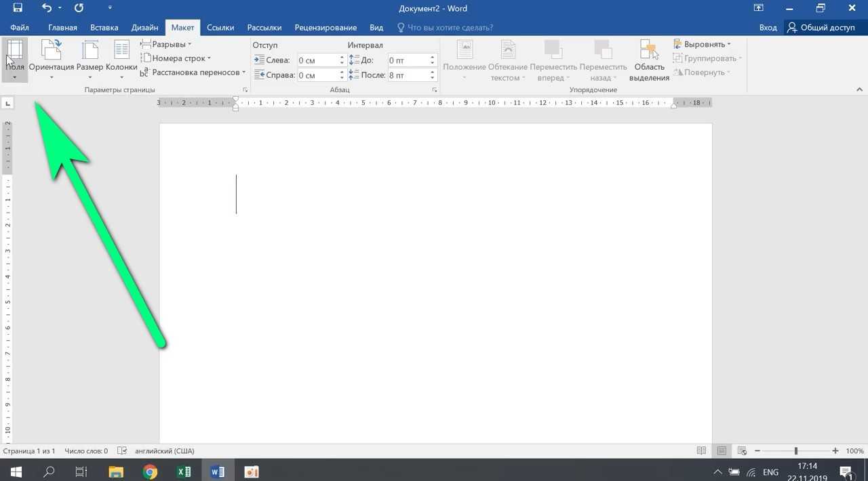This screenshot has height=481, width=868.
Task: Click the Обтекание текстом wrap text icon
Action: coord(508,50)
